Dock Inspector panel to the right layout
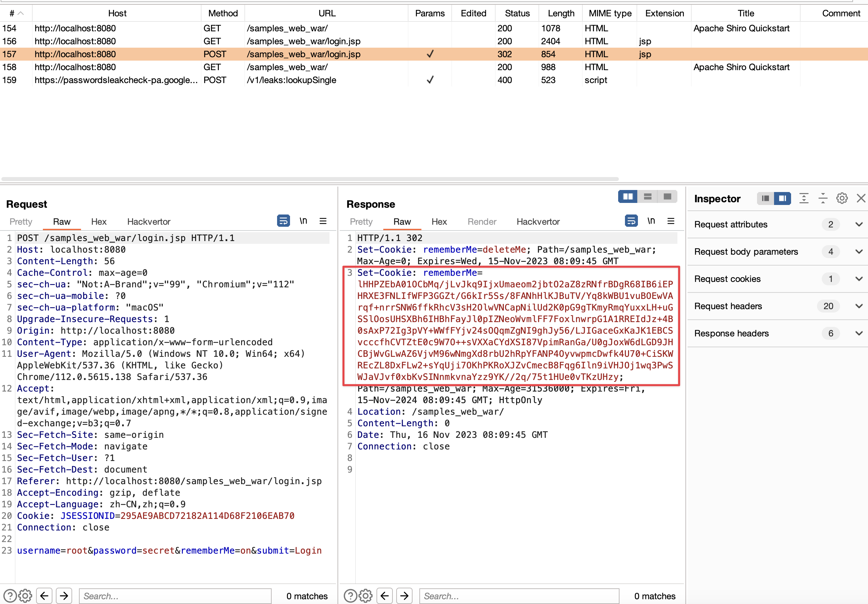This screenshot has width=868, height=604. point(783,198)
